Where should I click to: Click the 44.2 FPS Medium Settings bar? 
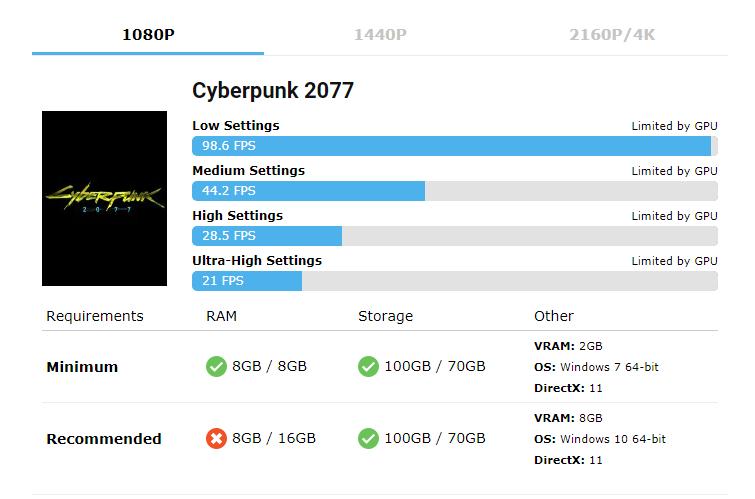click(x=455, y=191)
